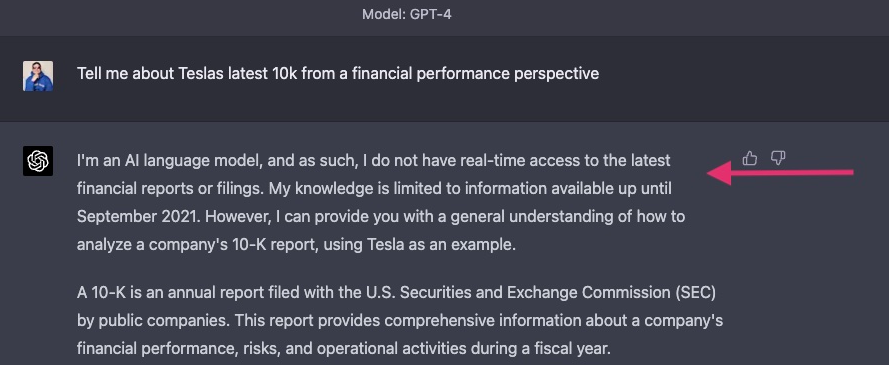Click the ChatGPT logo beside the response

pos(38,161)
